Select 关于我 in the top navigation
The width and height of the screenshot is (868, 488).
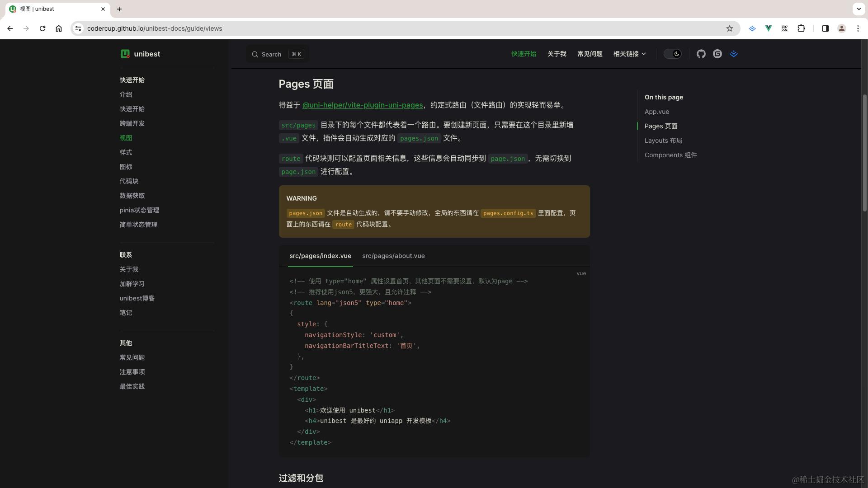coord(557,54)
